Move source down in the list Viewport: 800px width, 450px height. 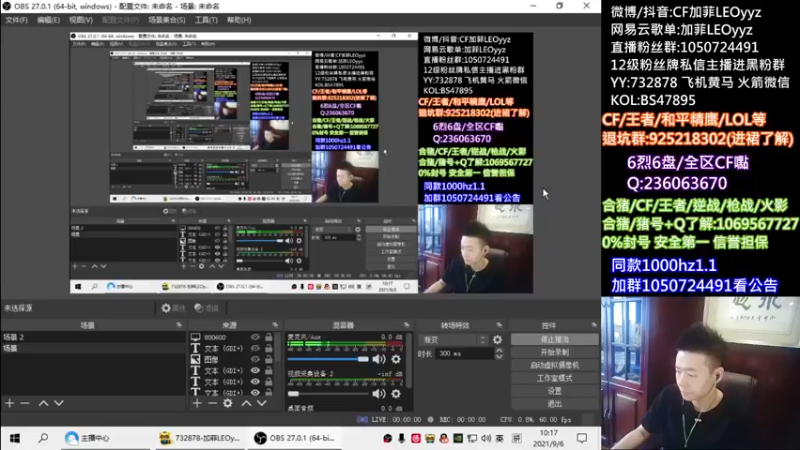262,403
